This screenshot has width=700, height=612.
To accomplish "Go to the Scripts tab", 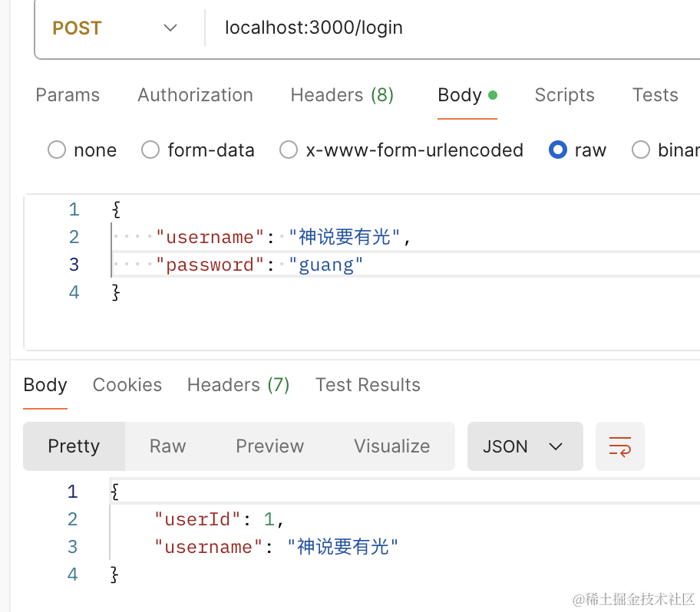I will (564, 95).
